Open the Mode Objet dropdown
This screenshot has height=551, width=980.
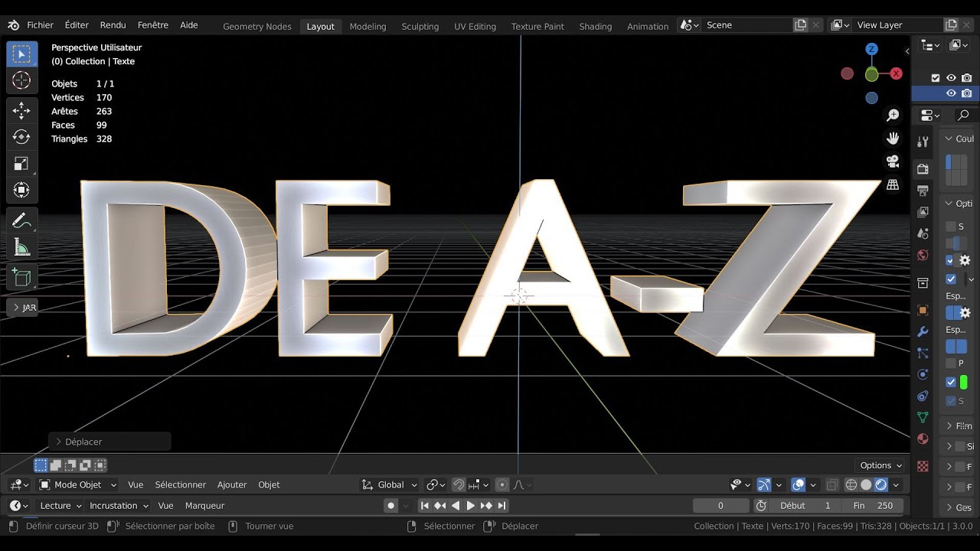[77, 484]
